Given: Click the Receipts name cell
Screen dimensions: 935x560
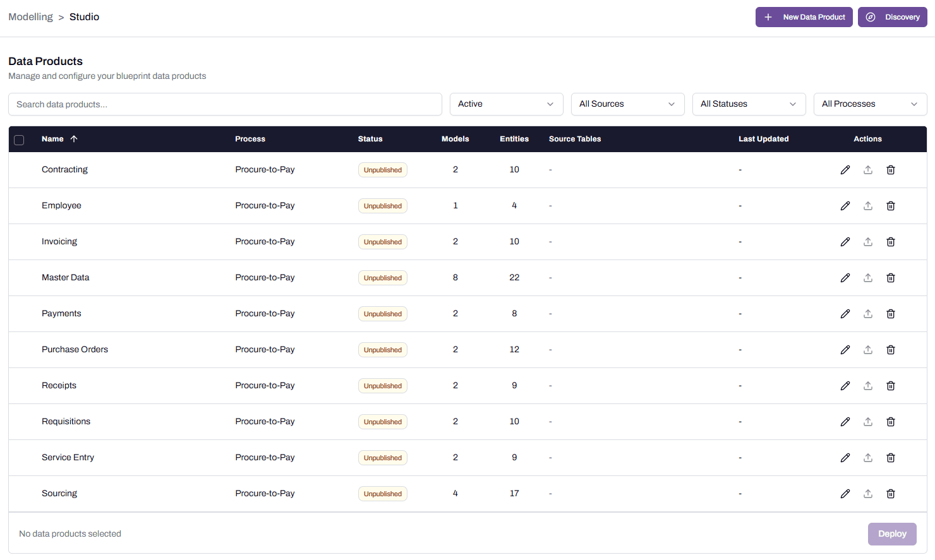Looking at the screenshot, I should [x=59, y=386].
